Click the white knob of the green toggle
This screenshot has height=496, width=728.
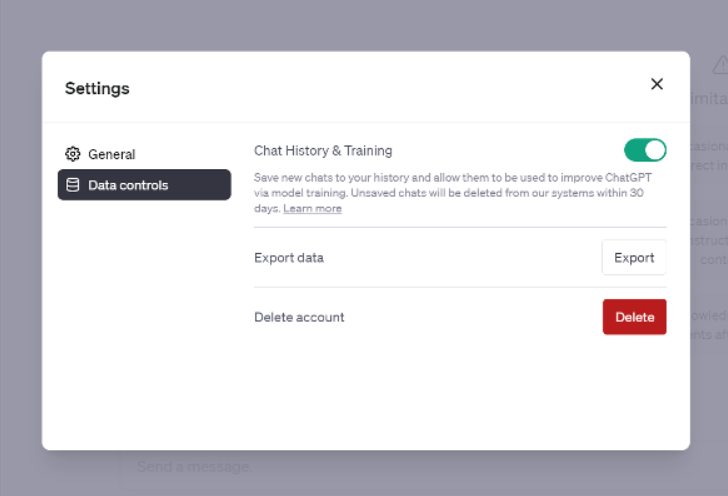point(655,150)
